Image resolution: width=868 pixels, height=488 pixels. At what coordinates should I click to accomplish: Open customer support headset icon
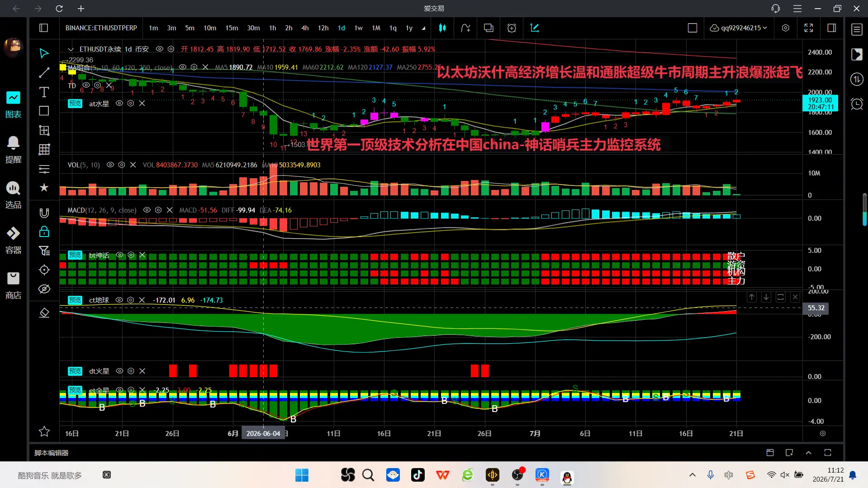coord(776,9)
